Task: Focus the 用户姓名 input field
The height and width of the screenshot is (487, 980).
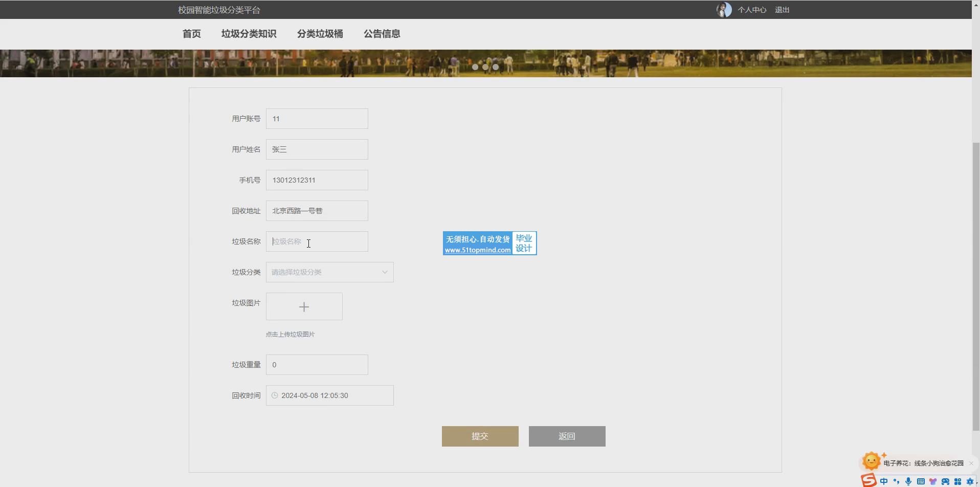Action: pyautogui.click(x=317, y=149)
